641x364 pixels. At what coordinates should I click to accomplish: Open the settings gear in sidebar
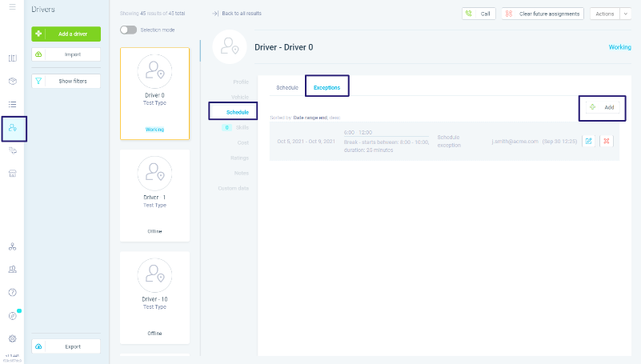13,338
